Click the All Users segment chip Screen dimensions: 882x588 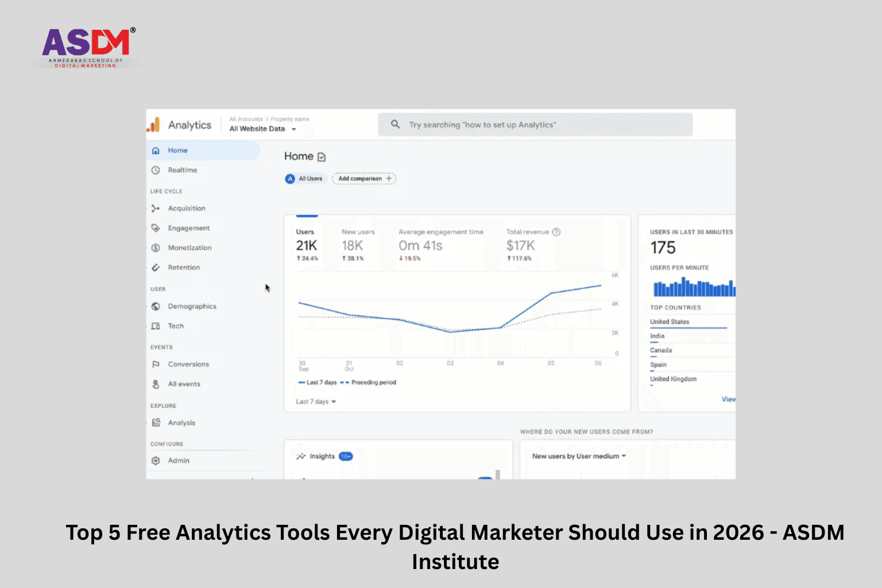click(306, 179)
